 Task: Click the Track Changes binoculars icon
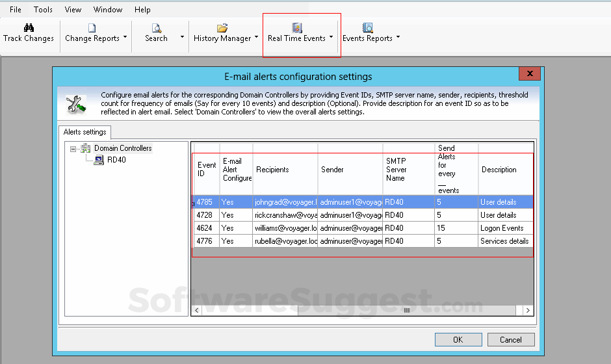point(29,27)
